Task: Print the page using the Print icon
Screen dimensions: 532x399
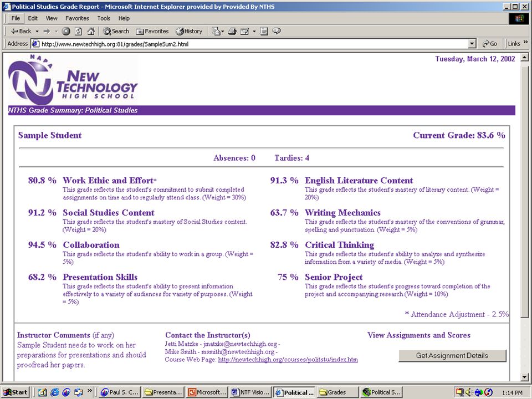Action: coord(232,31)
